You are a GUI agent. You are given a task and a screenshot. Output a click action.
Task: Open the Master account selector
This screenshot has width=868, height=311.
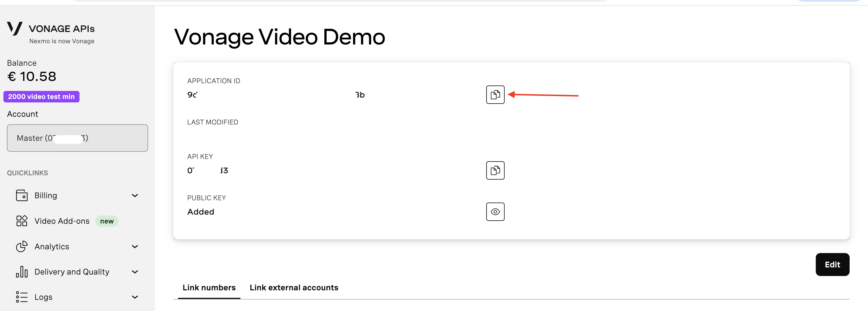77,138
